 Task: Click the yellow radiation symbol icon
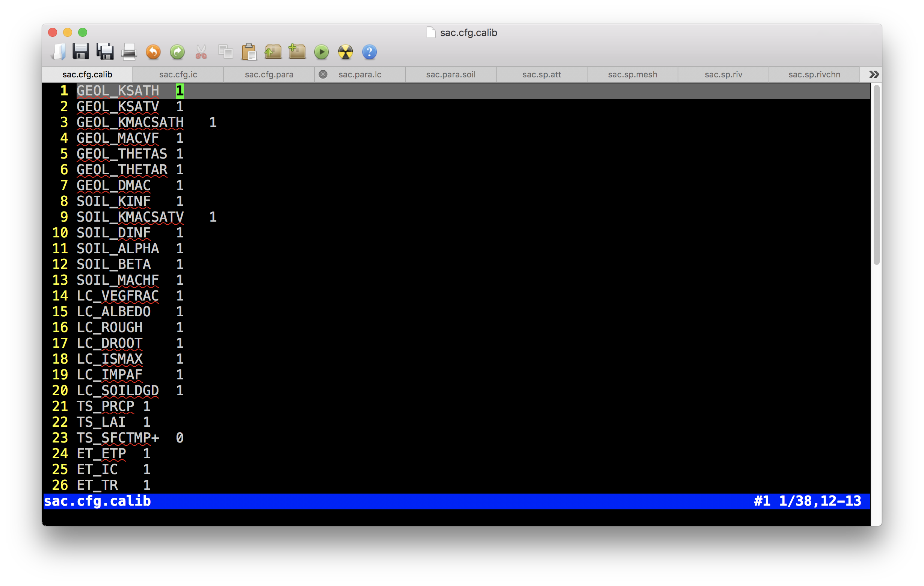click(x=345, y=52)
